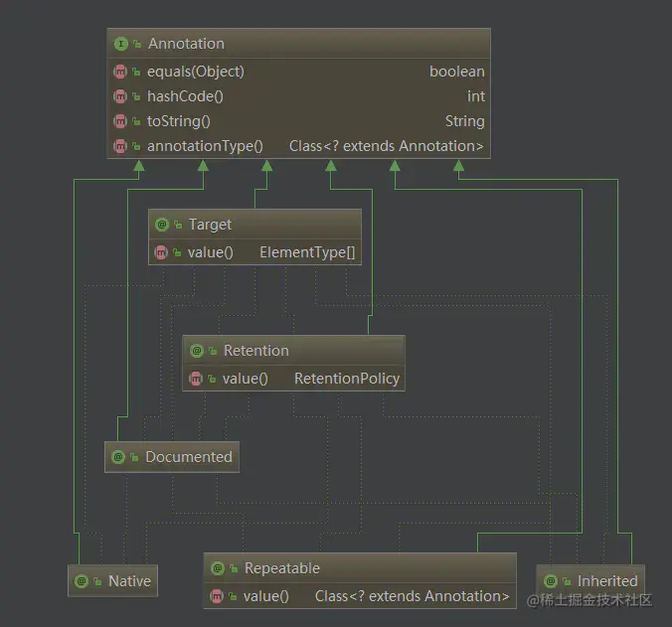
Task: Select the Repeatable annotation node title
Action: [x=282, y=568]
